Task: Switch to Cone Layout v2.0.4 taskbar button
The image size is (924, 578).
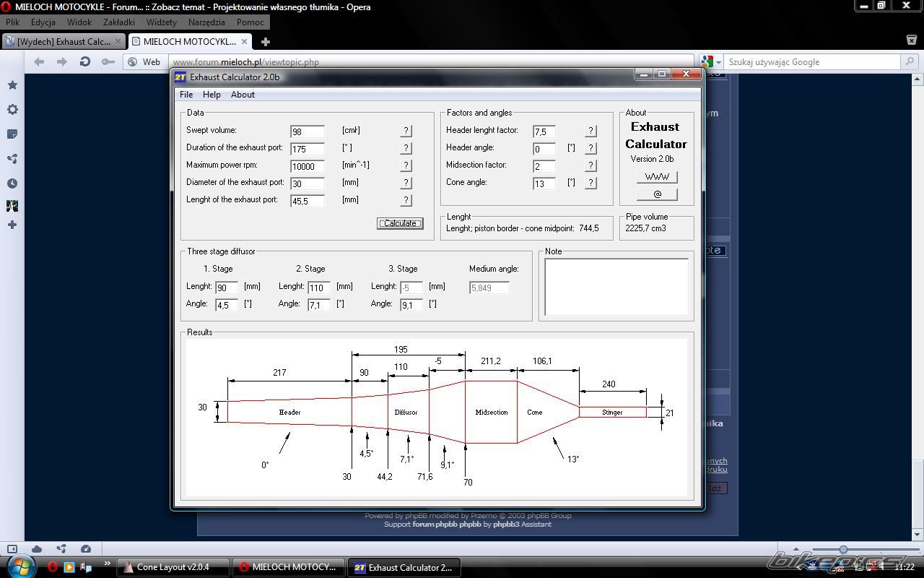Action: (x=174, y=567)
